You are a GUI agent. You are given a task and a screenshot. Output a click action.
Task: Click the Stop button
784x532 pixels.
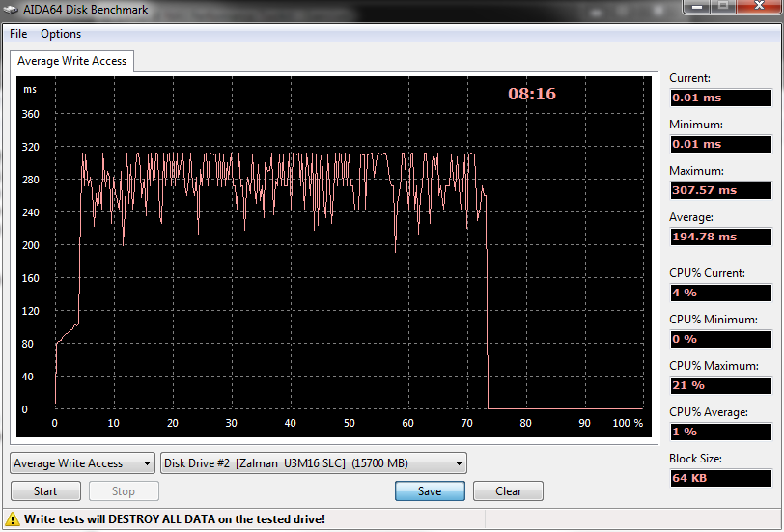point(124,491)
